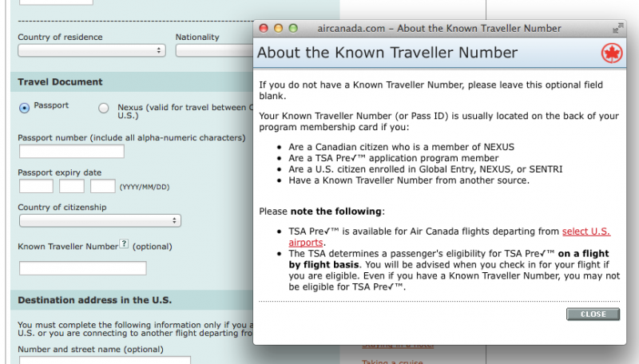Click the Destination address in the U.S. heading

click(x=94, y=300)
